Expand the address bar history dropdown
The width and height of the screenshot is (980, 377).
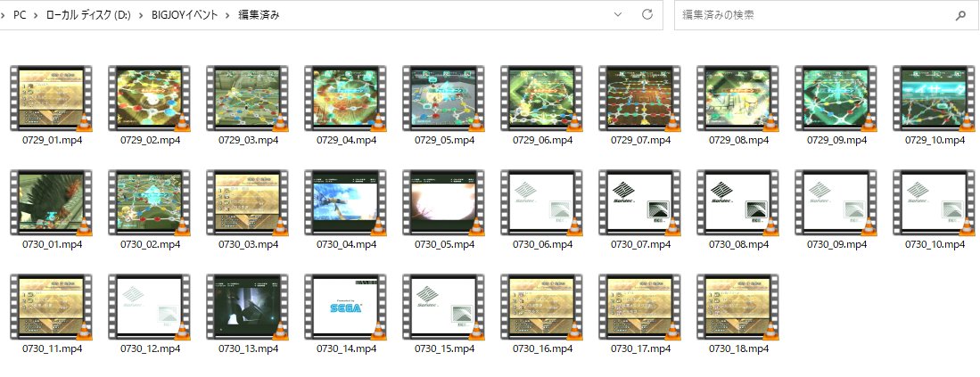[618, 15]
